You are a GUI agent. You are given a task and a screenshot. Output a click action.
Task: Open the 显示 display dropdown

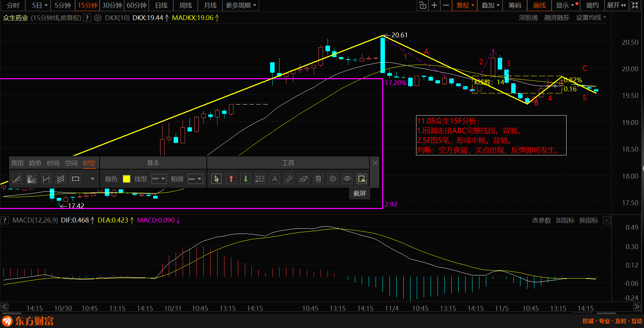pos(567,5)
